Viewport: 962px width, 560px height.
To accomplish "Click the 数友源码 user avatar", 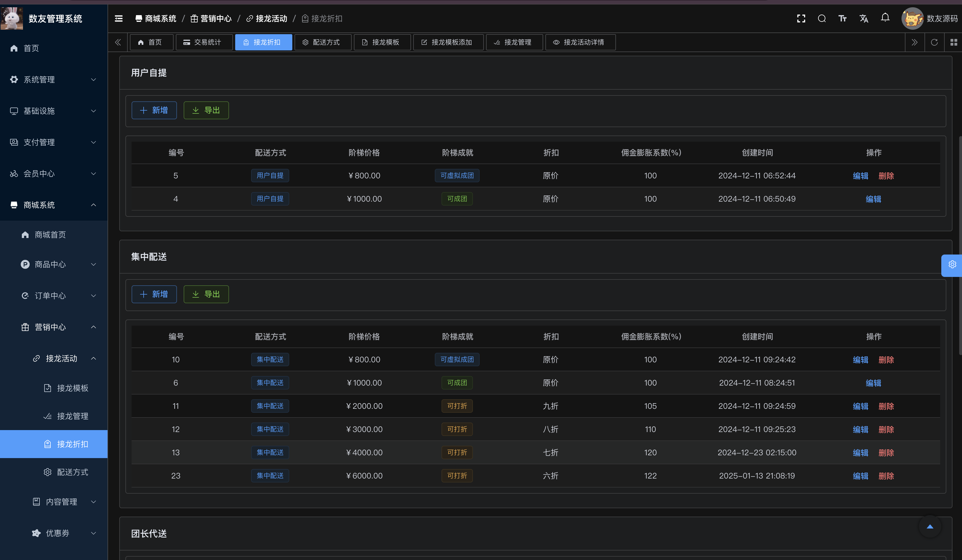I will coord(912,18).
